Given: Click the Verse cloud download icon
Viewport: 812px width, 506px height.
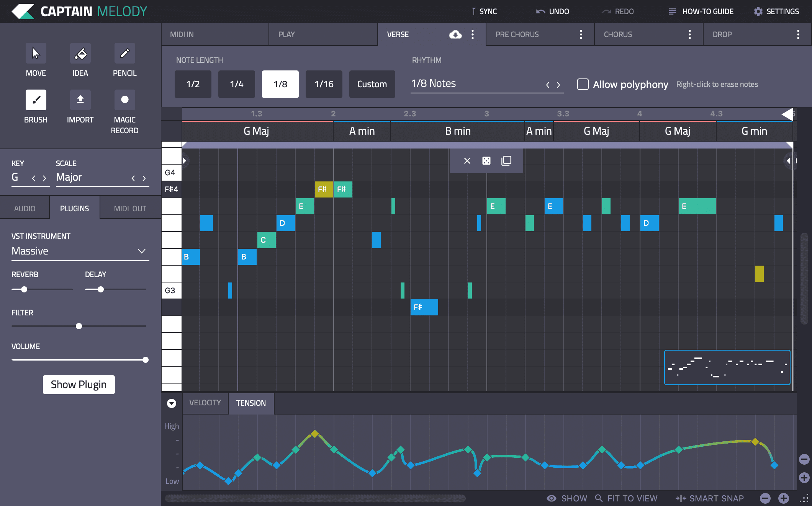Looking at the screenshot, I should pos(455,34).
